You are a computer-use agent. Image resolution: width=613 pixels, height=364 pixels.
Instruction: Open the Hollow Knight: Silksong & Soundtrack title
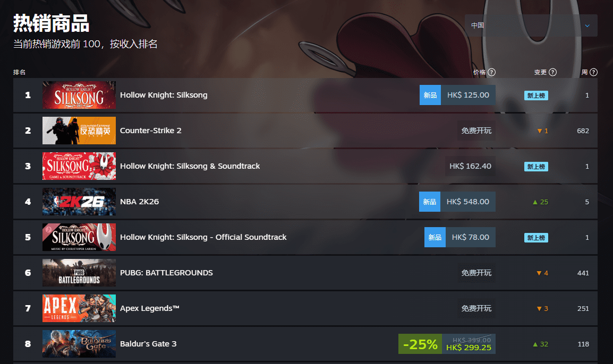(190, 166)
